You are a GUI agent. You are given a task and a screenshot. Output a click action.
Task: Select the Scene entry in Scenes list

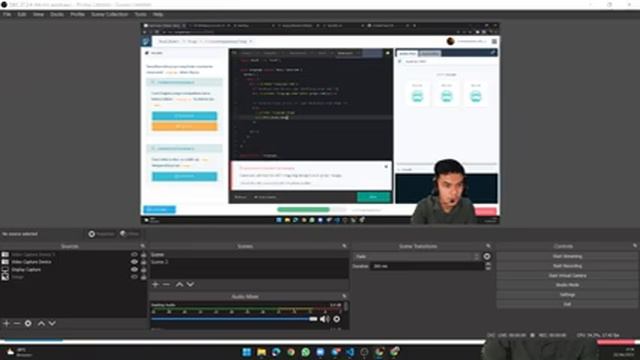pyautogui.click(x=249, y=254)
